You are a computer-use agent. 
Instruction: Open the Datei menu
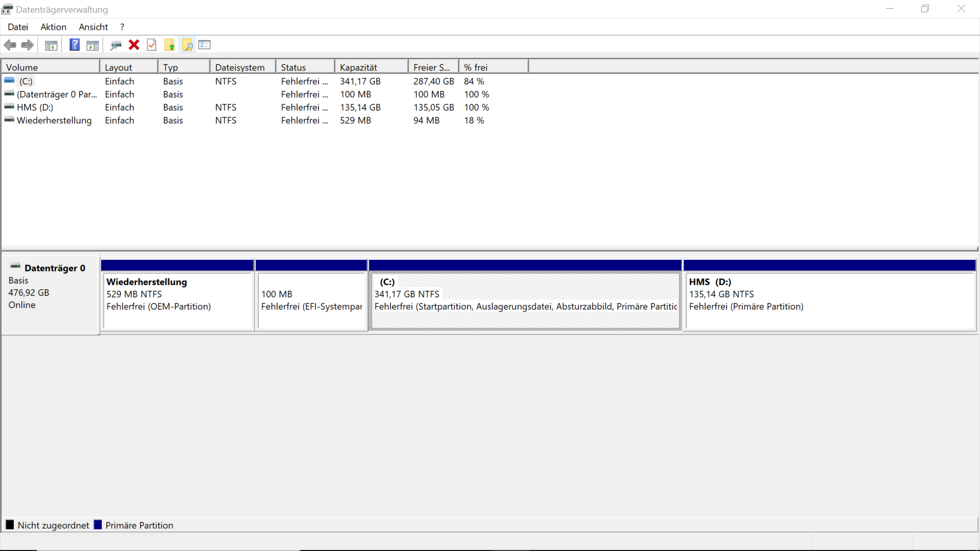[x=18, y=27]
